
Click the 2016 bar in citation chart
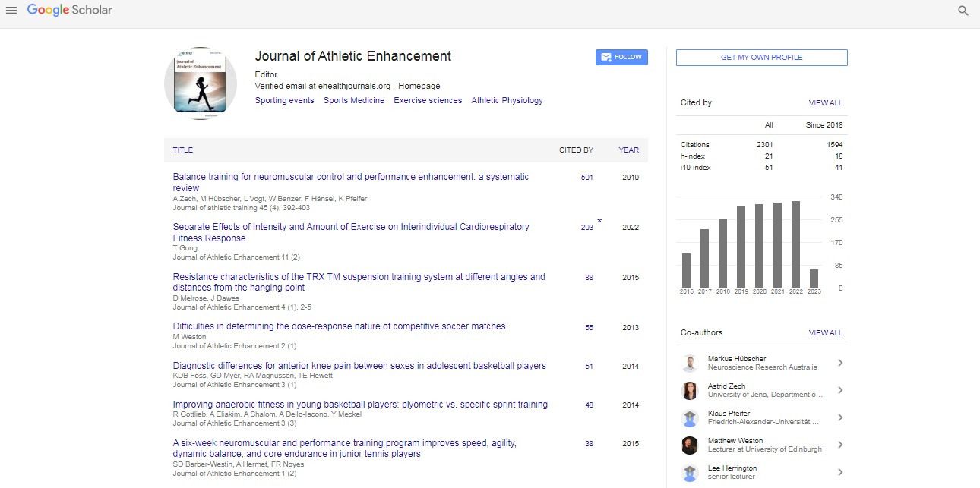(x=686, y=270)
